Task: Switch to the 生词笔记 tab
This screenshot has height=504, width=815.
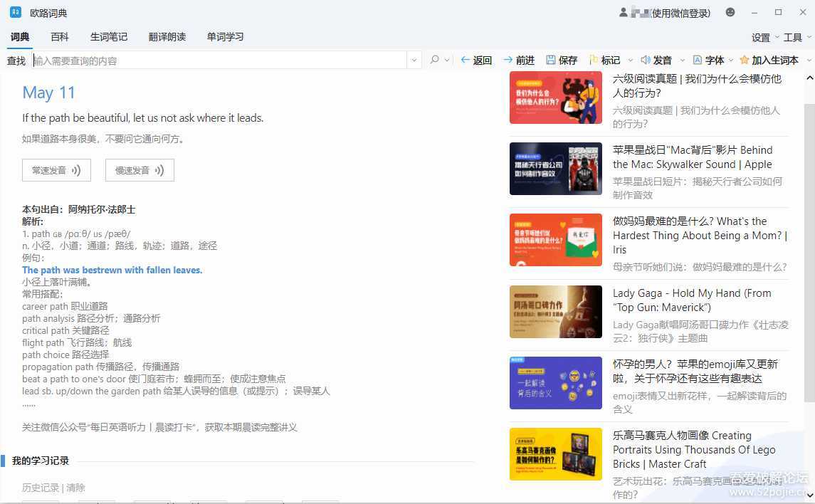Action: click(x=109, y=37)
